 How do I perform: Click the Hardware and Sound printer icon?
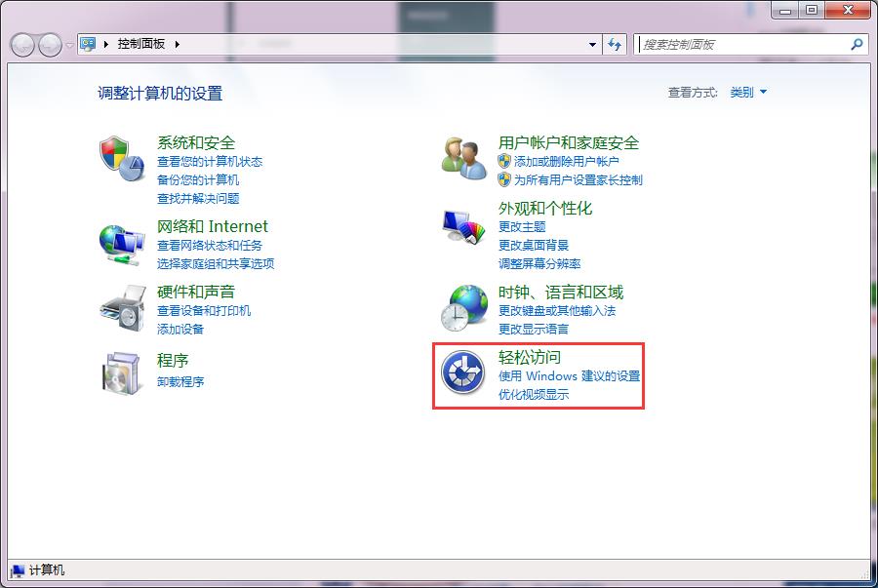(122, 307)
